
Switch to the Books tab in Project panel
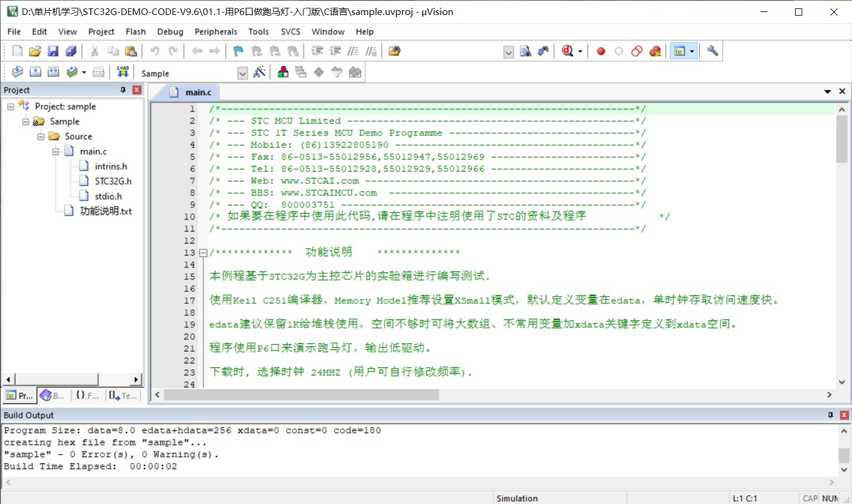[53, 396]
